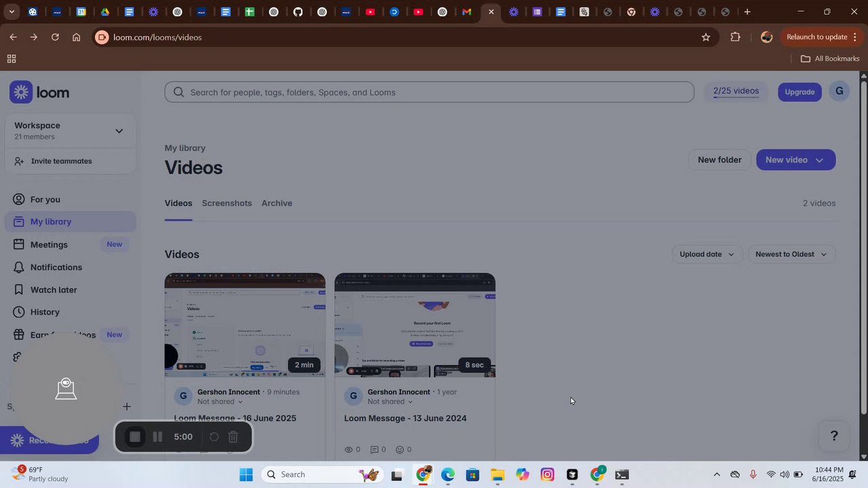The height and width of the screenshot is (488, 868).
Task: Open the Chrome profile avatar
Action: [x=767, y=37]
